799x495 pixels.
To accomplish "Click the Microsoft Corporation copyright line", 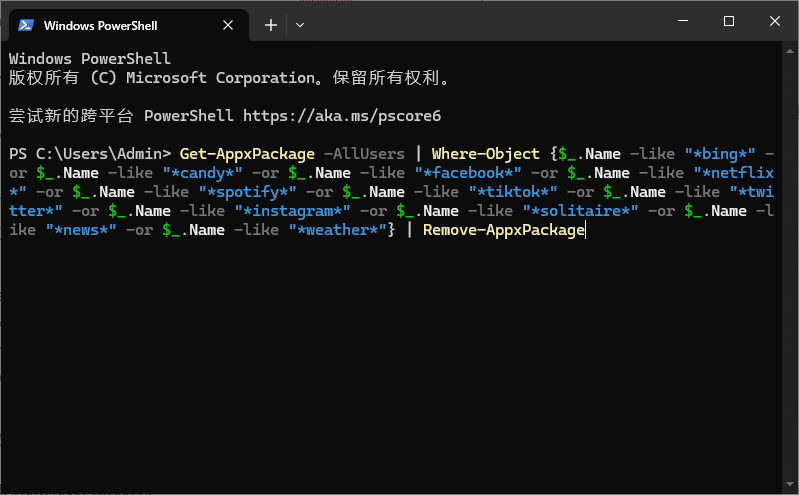I will point(229,77).
